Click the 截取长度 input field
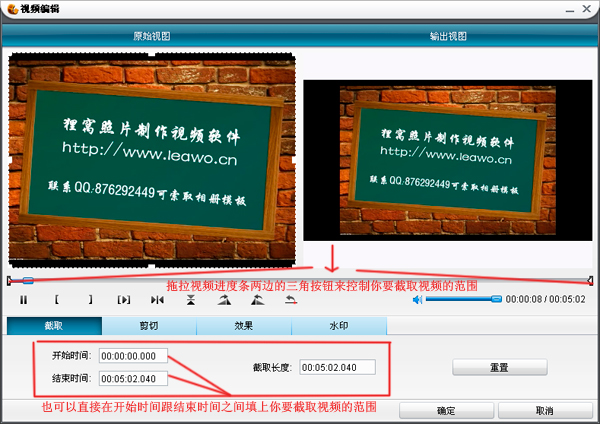 [338, 367]
